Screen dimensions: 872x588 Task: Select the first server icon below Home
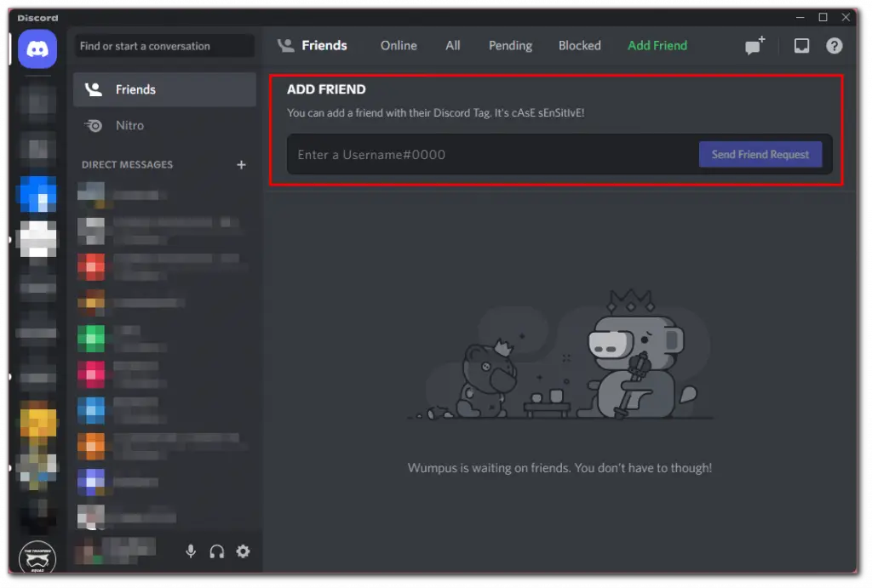(x=36, y=102)
